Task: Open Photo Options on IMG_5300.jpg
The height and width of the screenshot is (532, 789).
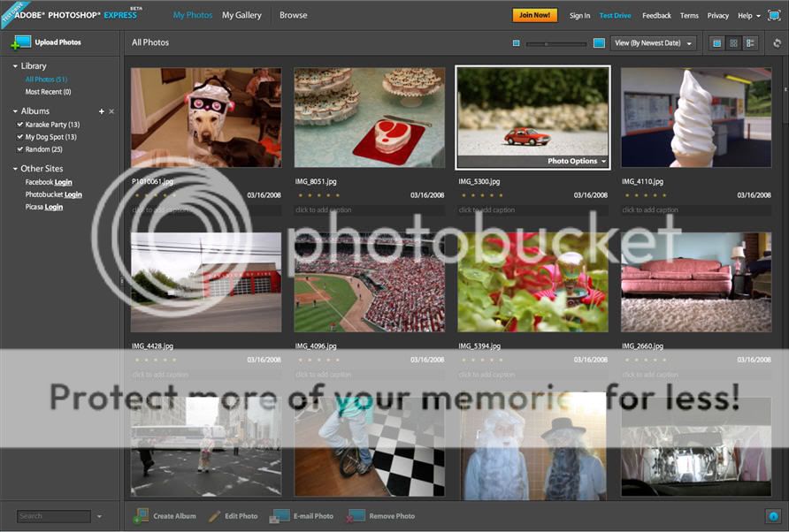Action: tap(577, 161)
